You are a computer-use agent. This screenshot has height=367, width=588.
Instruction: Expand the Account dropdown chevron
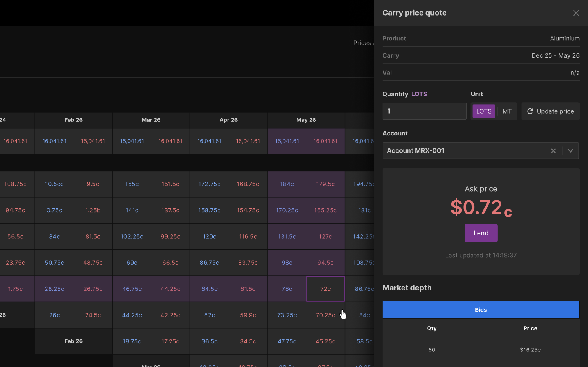coord(570,151)
